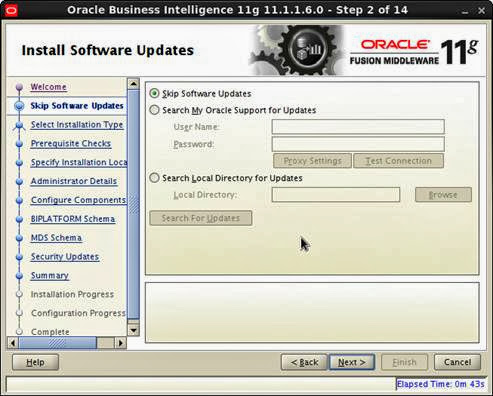This screenshot has height=396, width=493.
Task: Click the Local Directory input field
Action: pos(336,195)
